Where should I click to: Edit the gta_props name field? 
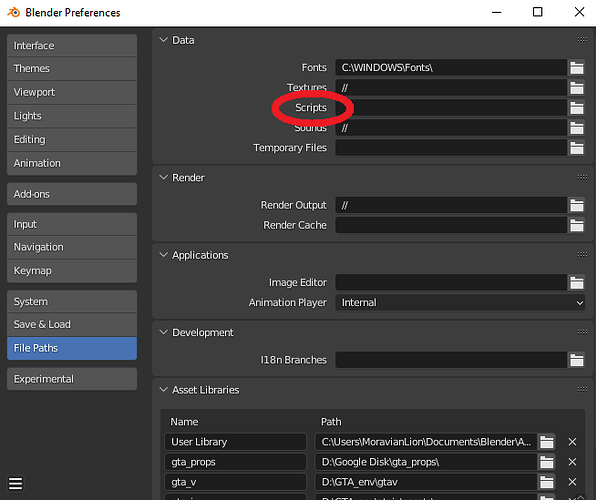point(236,462)
